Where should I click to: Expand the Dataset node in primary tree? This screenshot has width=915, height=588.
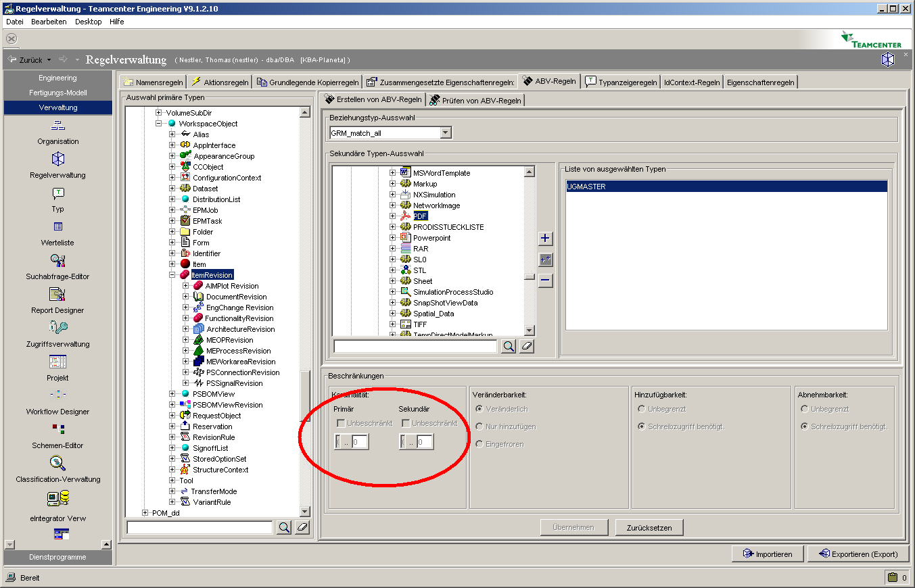pyautogui.click(x=172, y=189)
